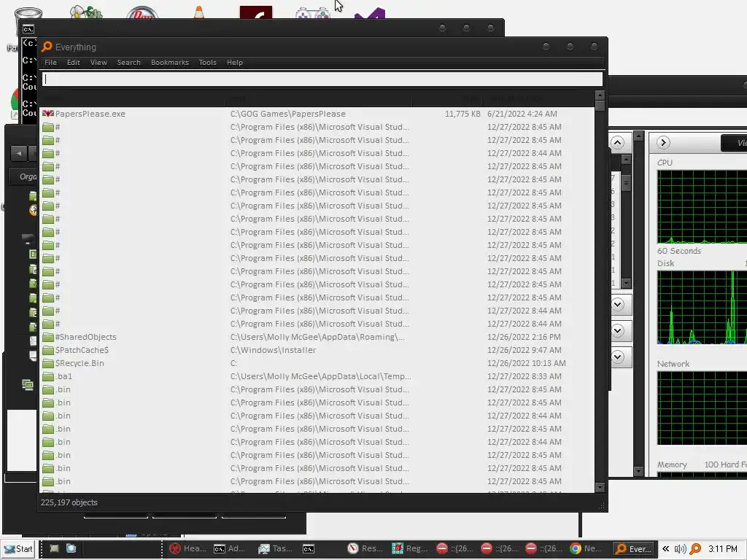Image resolution: width=747 pixels, height=560 pixels.
Task: Focus the Everything search box
Action: 322,79
